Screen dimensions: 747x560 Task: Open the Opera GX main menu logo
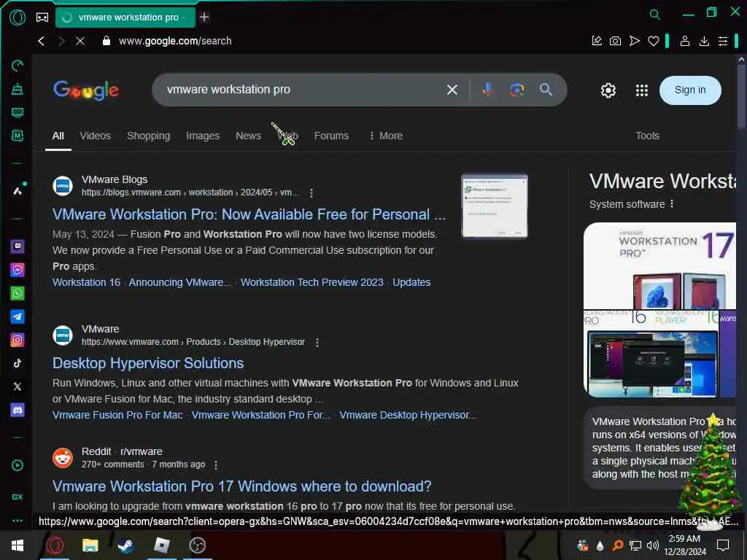tap(18, 17)
